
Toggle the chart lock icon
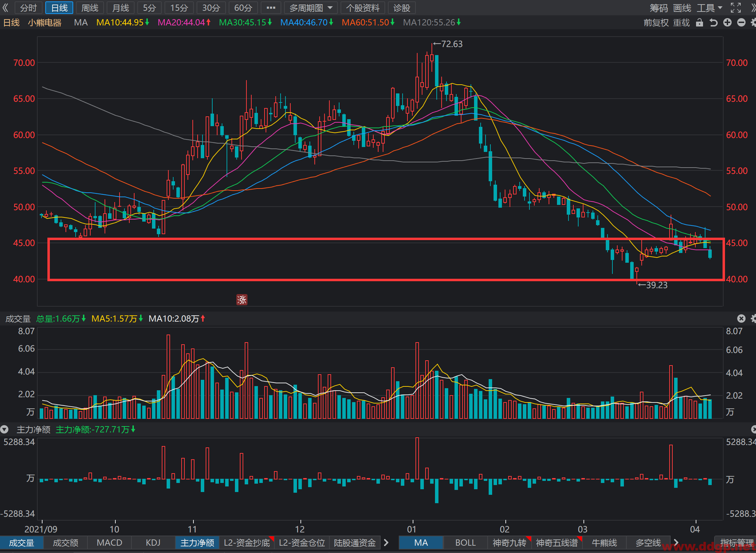699,23
